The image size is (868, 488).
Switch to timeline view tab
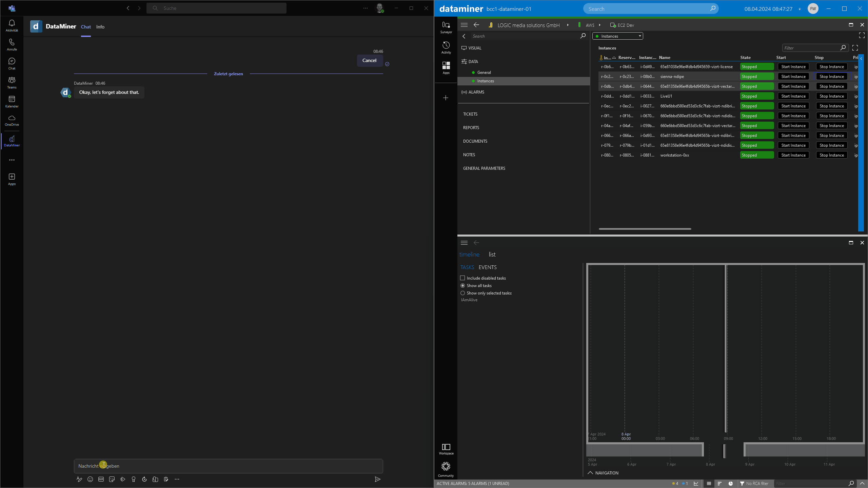469,255
